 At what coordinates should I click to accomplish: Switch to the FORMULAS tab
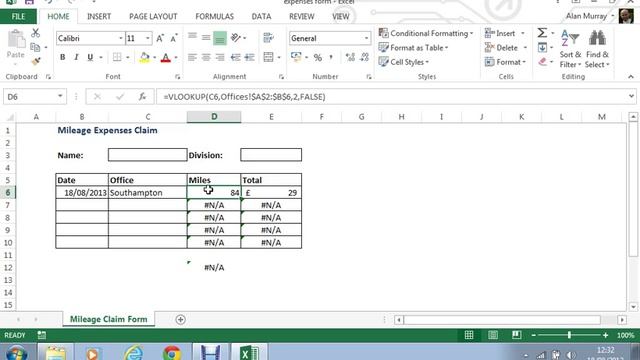(214, 16)
